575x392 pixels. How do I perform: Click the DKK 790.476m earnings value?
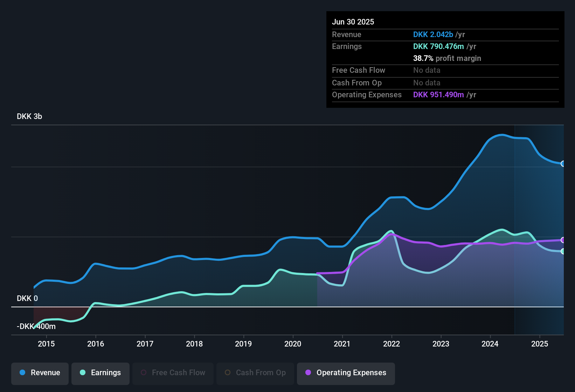point(438,46)
